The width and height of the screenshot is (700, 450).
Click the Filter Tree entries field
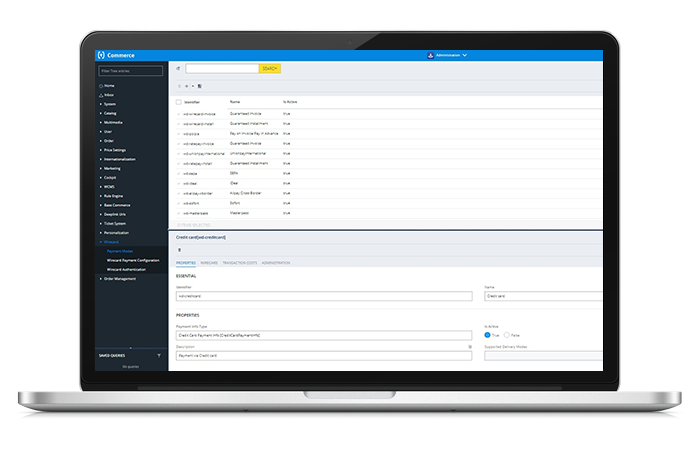[x=130, y=71]
